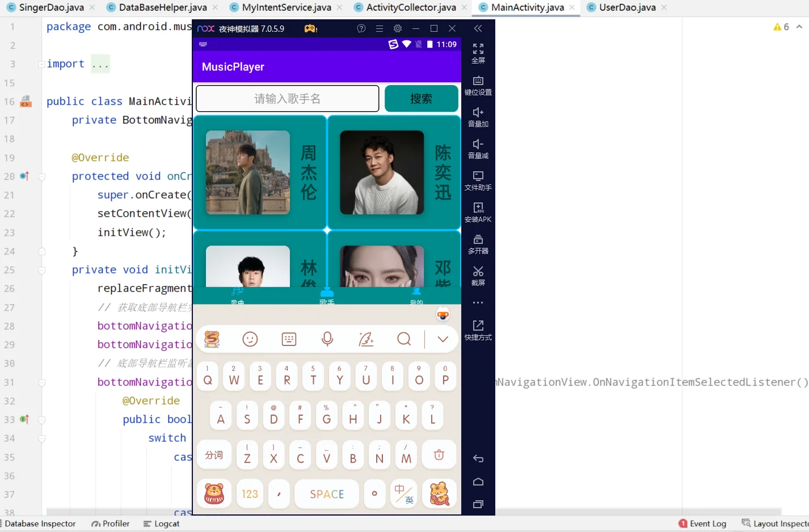This screenshot has height=532, width=809.
Task: Collapse the onCreate method fold marker
Action: 42,176
